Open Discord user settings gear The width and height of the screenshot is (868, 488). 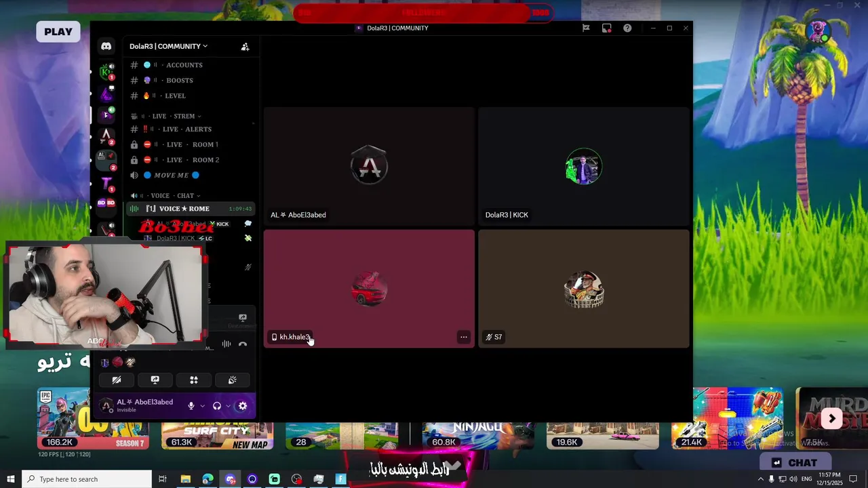243,406
